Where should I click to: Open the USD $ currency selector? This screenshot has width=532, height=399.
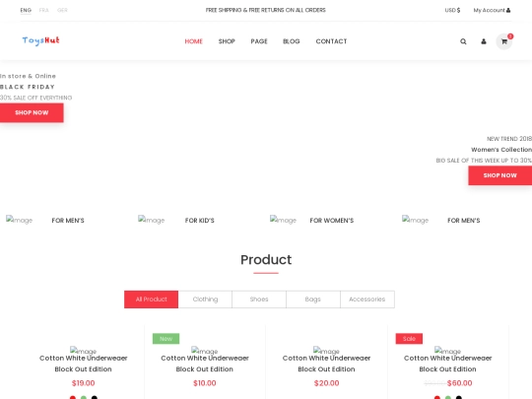coord(452,10)
